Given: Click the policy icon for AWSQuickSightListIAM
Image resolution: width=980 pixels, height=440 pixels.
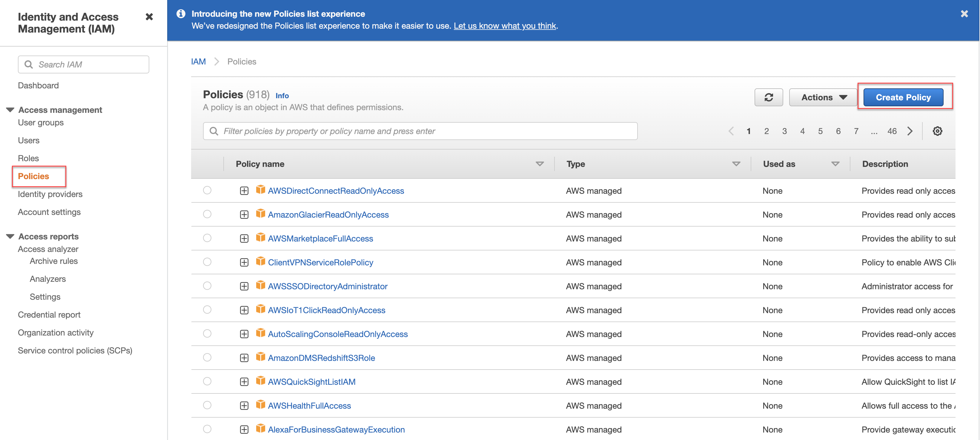Looking at the screenshot, I should (260, 381).
